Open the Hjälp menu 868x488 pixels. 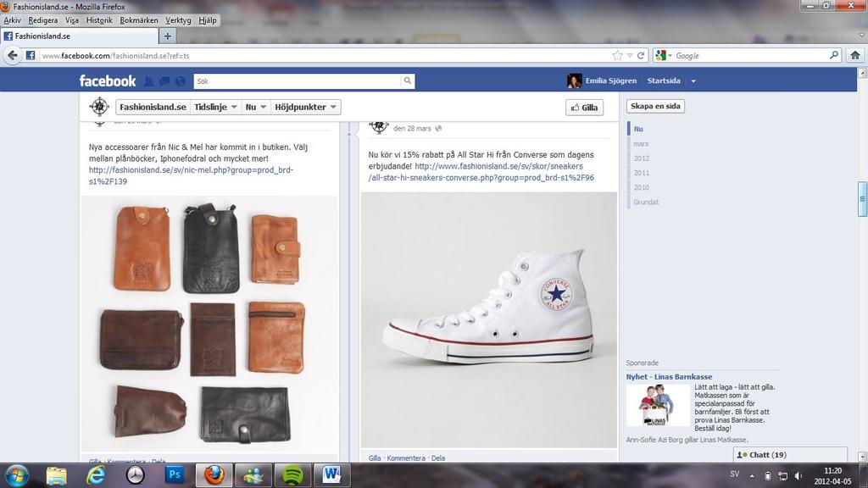[x=208, y=20]
